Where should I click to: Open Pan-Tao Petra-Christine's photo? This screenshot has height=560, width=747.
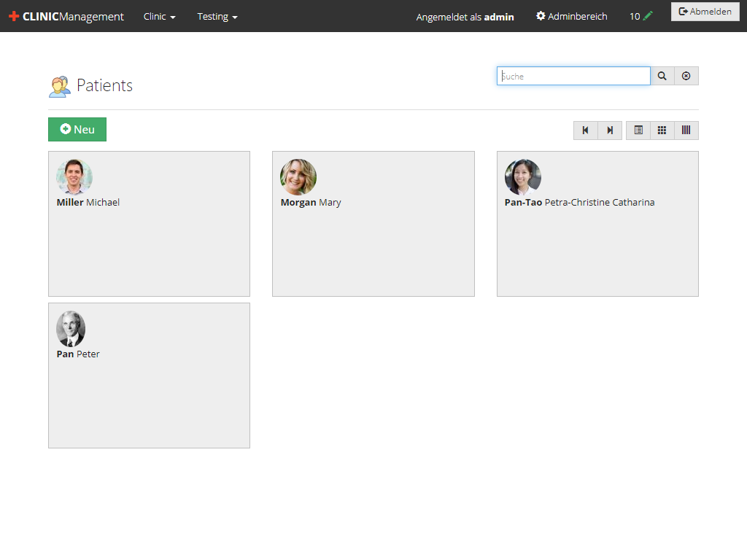point(523,177)
